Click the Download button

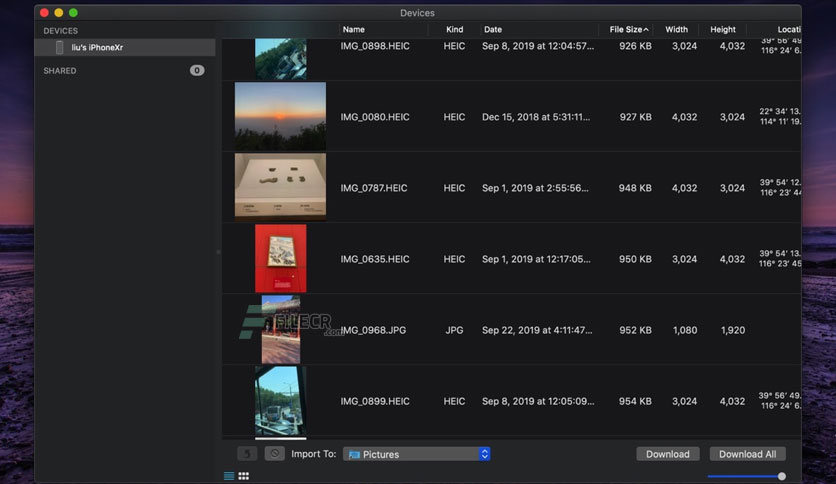[x=668, y=454]
